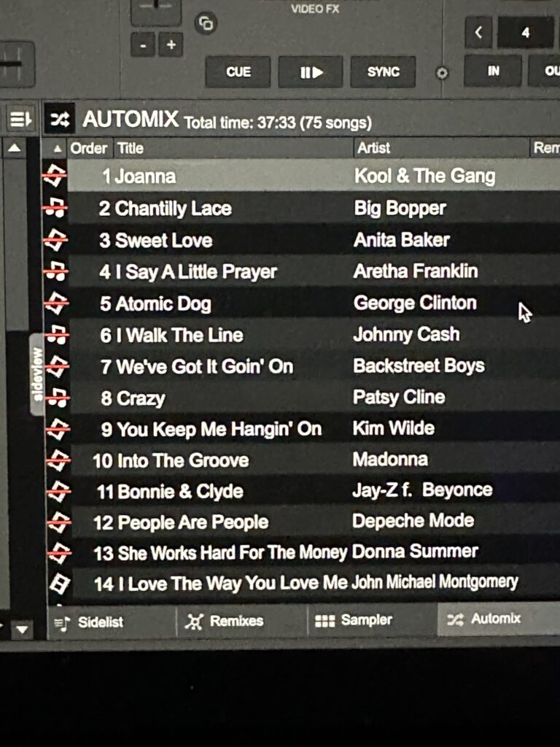Click the plus pitch button
560x747 pixels.
pyautogui.click(x=171, y=44)
